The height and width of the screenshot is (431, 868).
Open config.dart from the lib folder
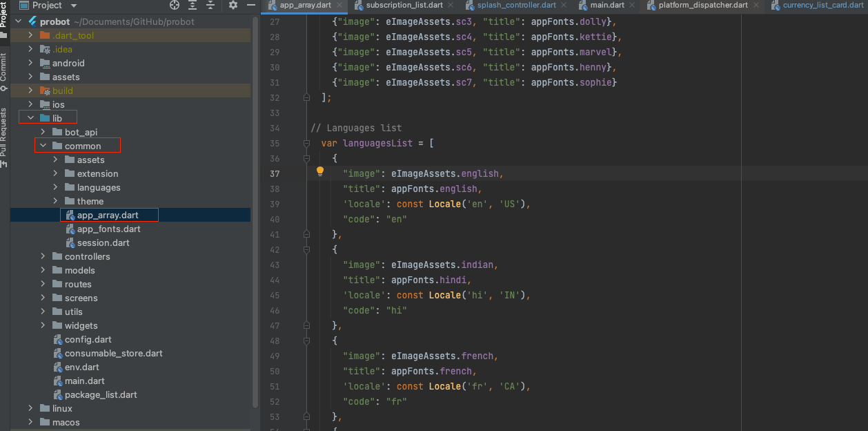(x=88, y=339)
